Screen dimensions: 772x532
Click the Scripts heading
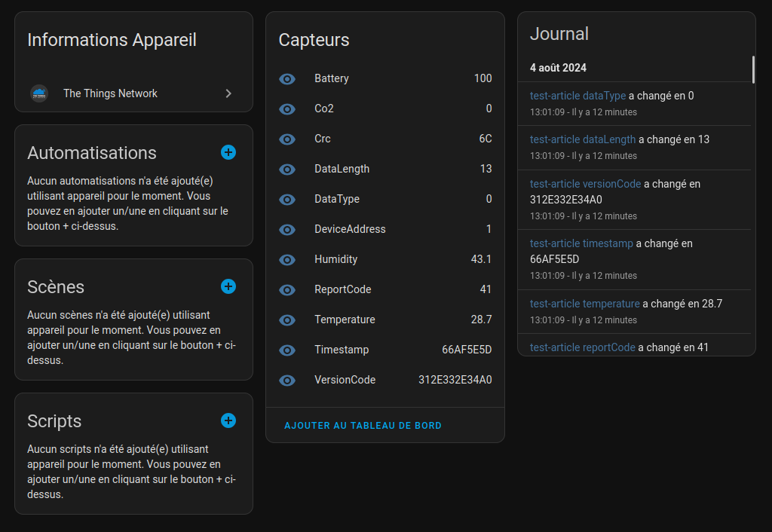[x=54, y=421]
